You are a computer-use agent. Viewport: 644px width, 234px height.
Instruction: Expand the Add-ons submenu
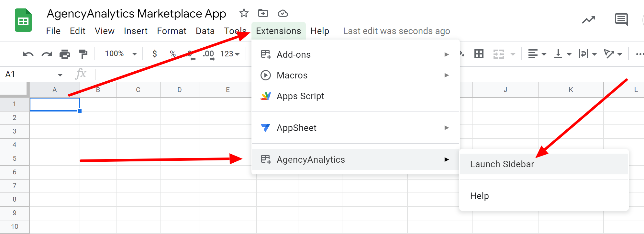pos(355,54)
